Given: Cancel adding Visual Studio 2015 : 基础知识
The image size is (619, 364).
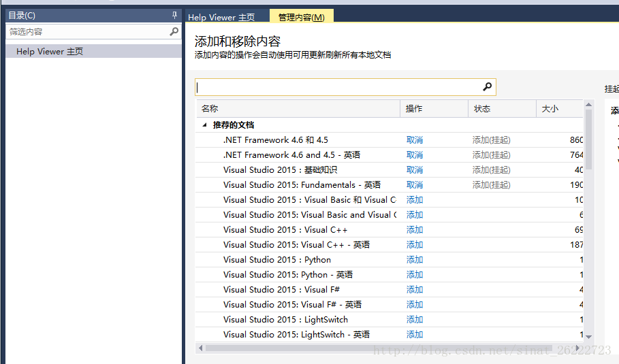Looking at the screenshot, I should point(415,170).
